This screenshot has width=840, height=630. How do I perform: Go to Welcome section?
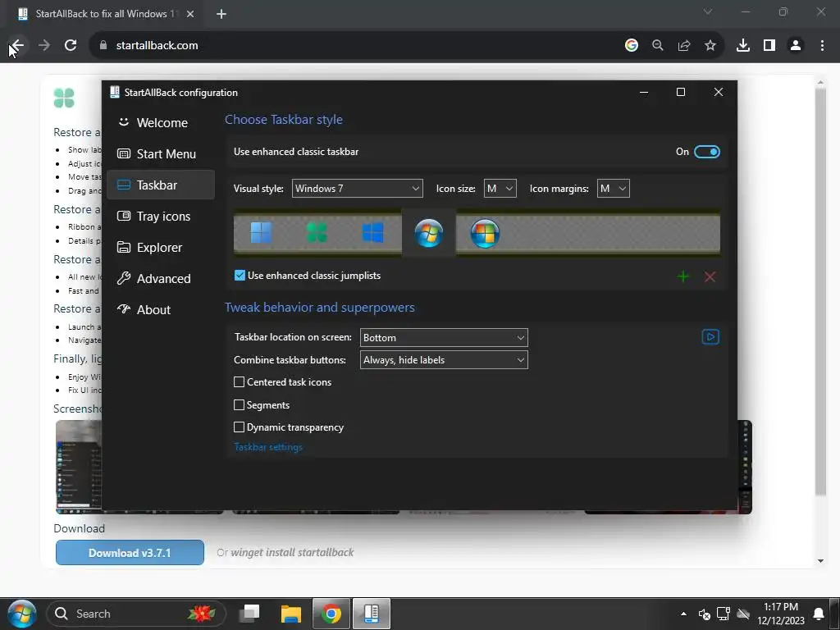click(161, 123)
